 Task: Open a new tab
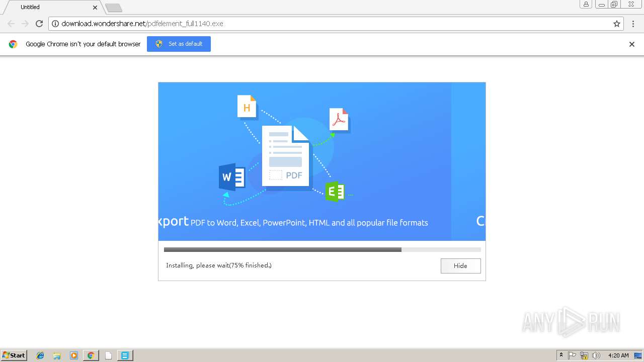point(114,8)
